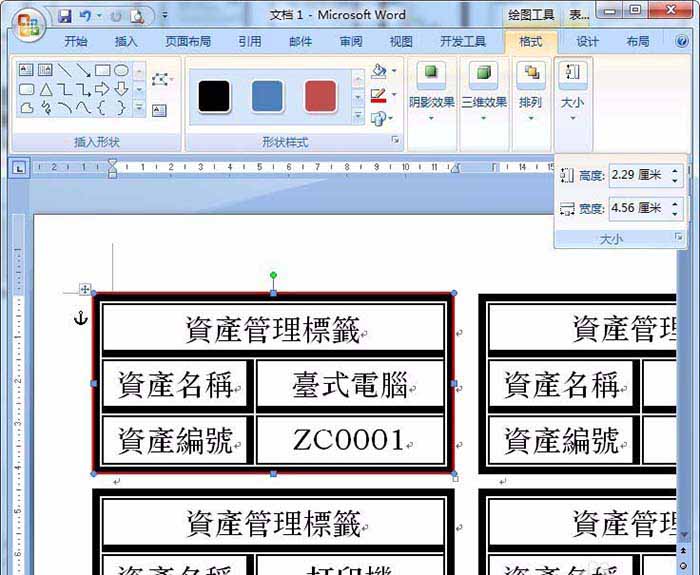Viewport: 700px width, 575px height.
Task: Open the 阴影效果 shadow effects menu
Action: [x=431, y=92]
